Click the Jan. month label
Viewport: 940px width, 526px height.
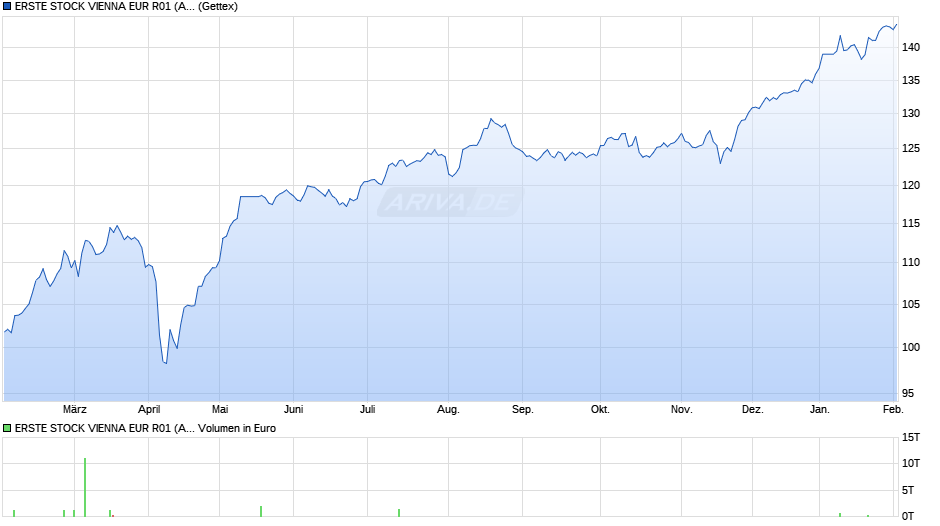(x=820, y=409)
